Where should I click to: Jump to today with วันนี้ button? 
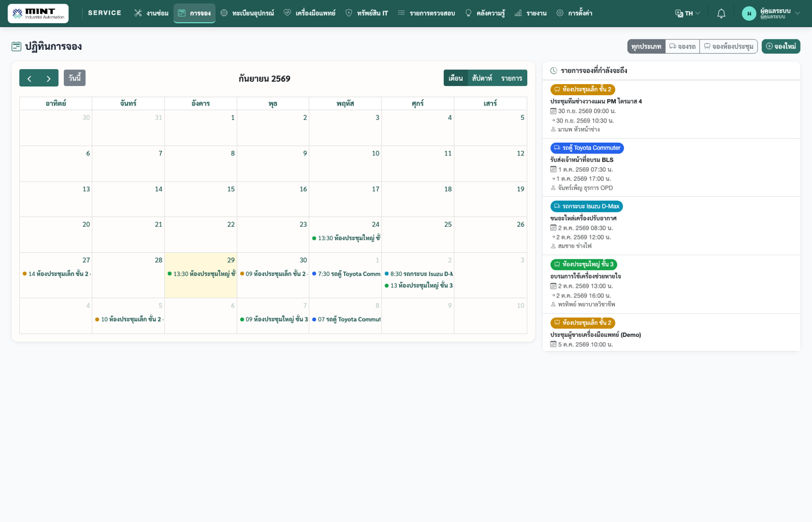(x=75, y=78)
